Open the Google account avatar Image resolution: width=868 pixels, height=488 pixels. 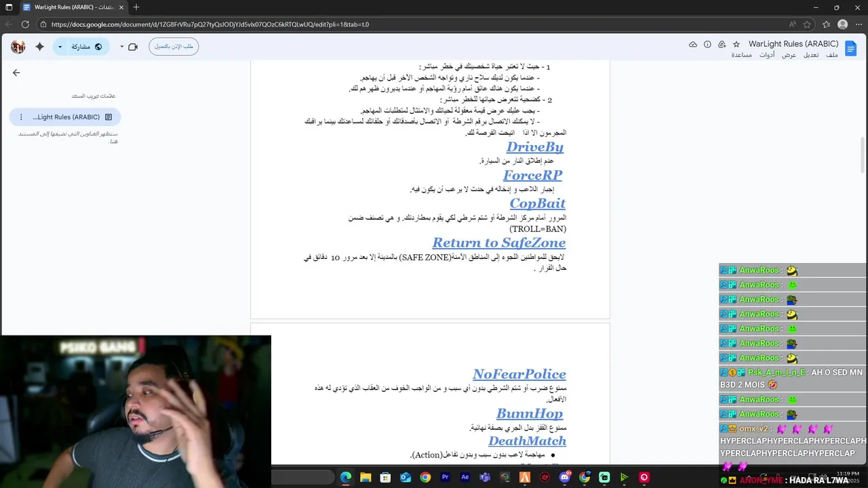coord(18,47)
